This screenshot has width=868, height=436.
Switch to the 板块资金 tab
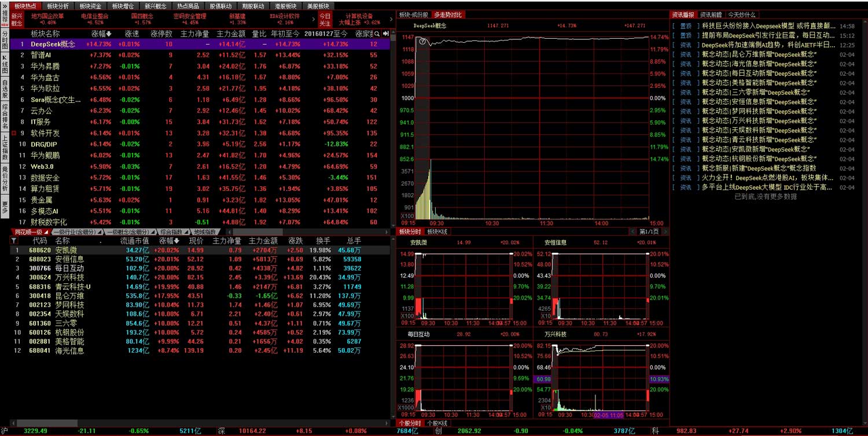pos(90,6)
